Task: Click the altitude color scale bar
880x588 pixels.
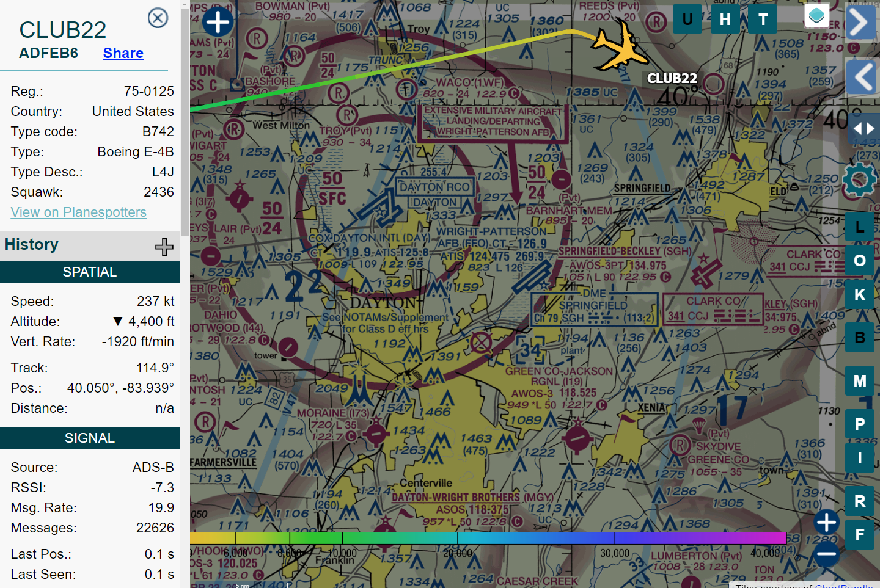Action: click(x=488, y=538)
